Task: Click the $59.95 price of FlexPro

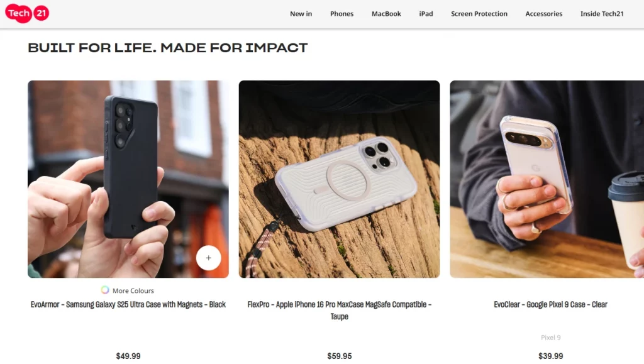Action: tap(339, 356)
